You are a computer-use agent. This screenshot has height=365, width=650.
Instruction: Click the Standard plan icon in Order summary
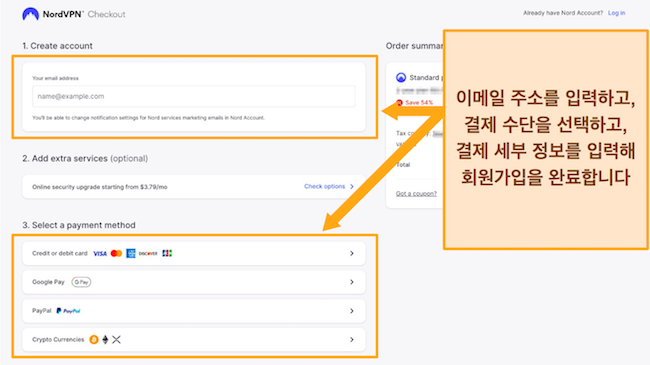pyautogui.click(x=401, y=78)
